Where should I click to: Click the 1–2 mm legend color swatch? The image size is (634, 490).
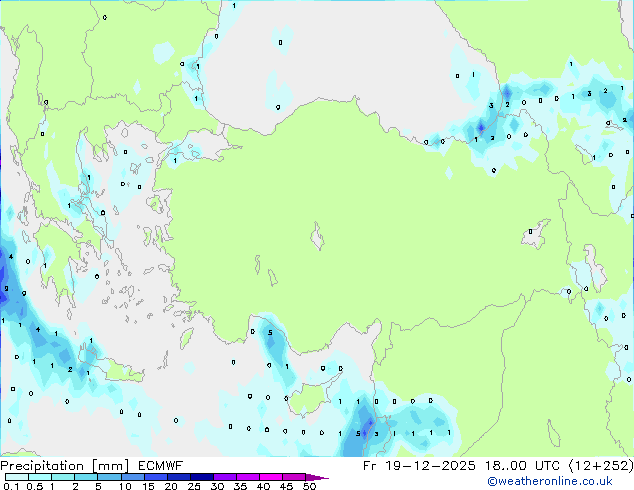pos(63,477)
